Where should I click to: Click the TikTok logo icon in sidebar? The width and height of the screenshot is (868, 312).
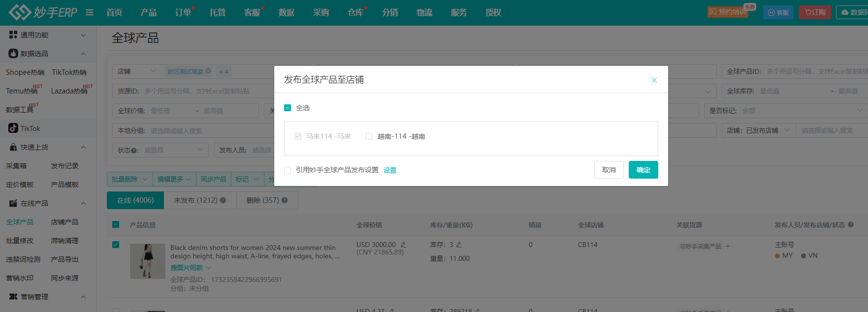13,128
